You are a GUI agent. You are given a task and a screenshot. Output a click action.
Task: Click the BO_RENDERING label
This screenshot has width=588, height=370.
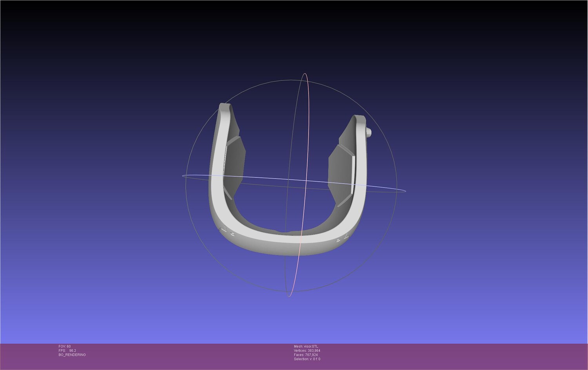[x=72, y=355]
